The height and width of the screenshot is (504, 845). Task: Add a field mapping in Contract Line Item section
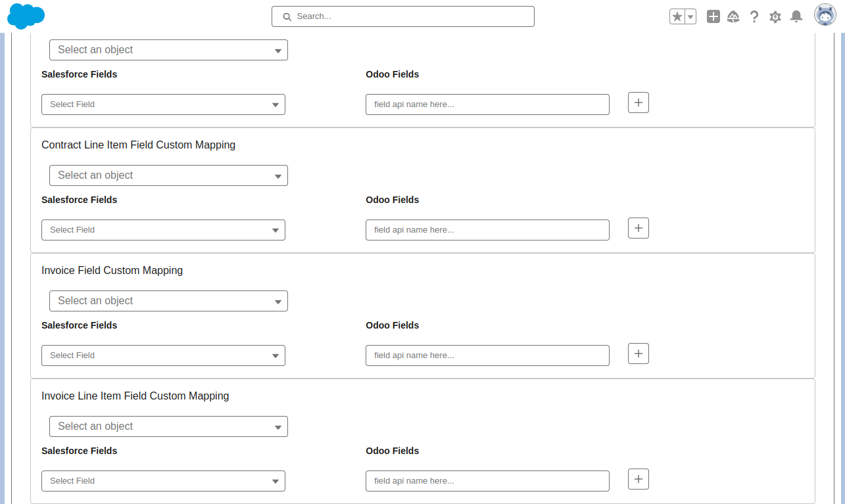click(638, 228)
